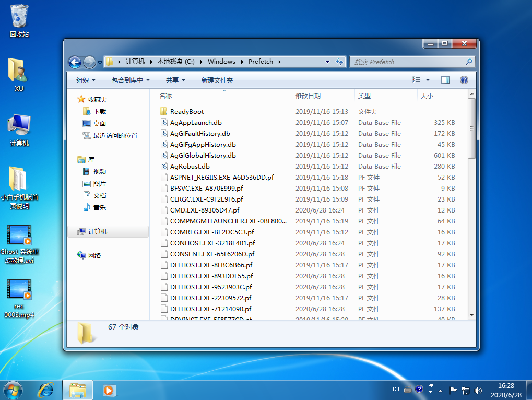The height and width of the screenshot is (400, 532).
Task: Sort files by 修改日期 column header
Action: (308, 96)
